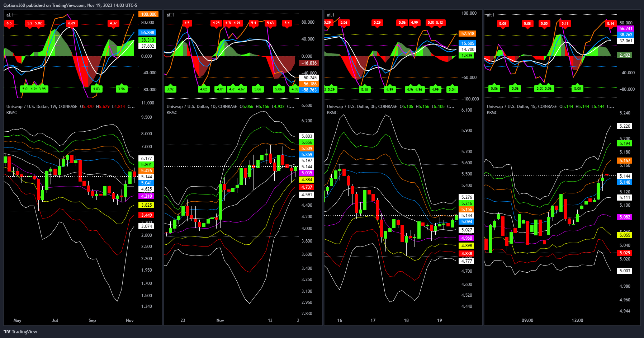Select the 'Uniswap / U.S. Dollar, 1D, COINBASE' title
Image resolution: width=644 pixels, height=338 pixels.
202,107
